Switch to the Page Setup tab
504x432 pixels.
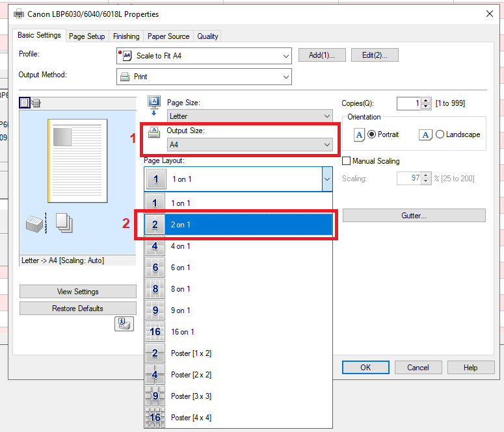(86, 36)
